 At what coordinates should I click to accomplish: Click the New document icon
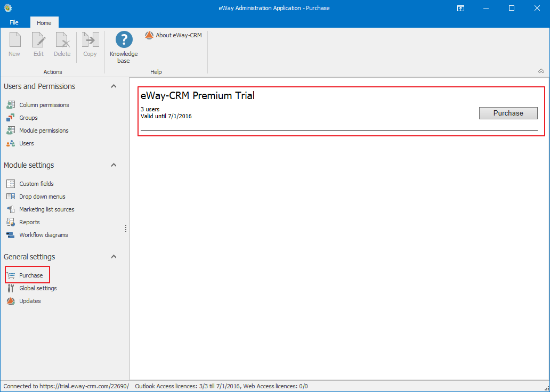[15, 39]
